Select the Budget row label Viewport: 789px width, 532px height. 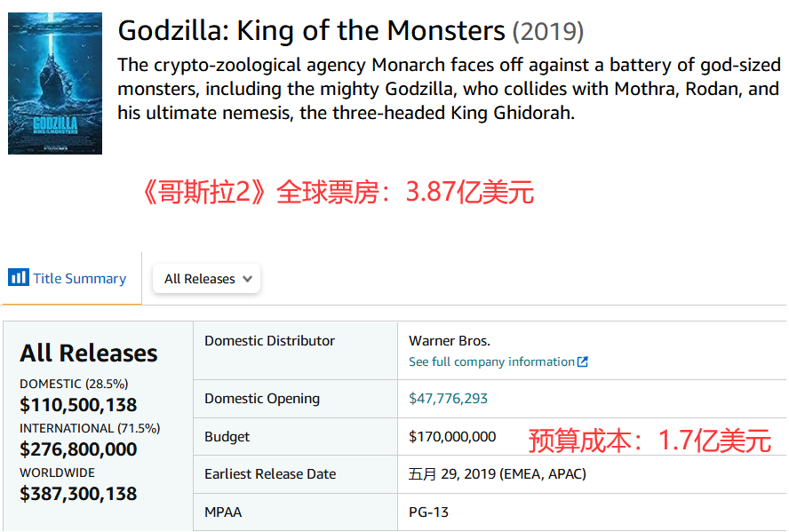[227, 436]
